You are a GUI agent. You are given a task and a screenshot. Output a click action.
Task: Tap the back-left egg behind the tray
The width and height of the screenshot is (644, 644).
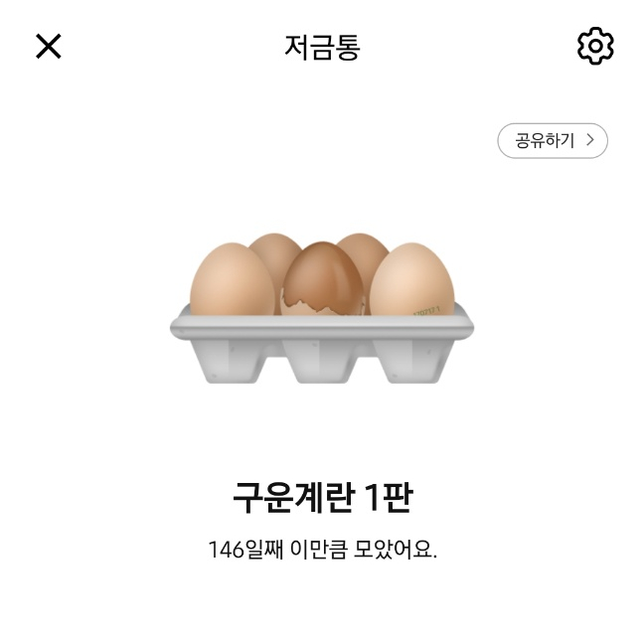(x=276, y=252)
